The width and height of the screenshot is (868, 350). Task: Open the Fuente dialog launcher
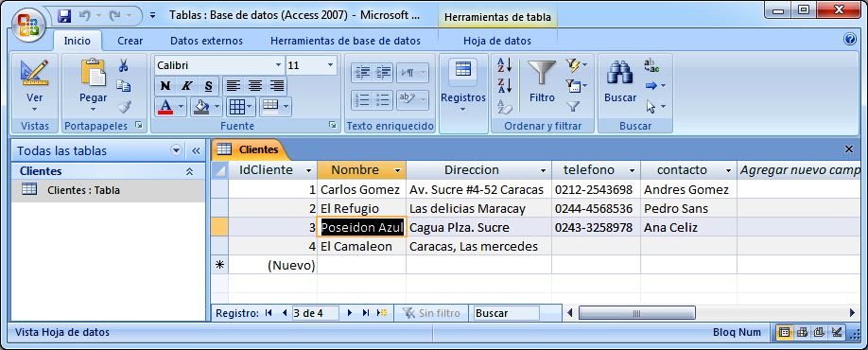333,126
